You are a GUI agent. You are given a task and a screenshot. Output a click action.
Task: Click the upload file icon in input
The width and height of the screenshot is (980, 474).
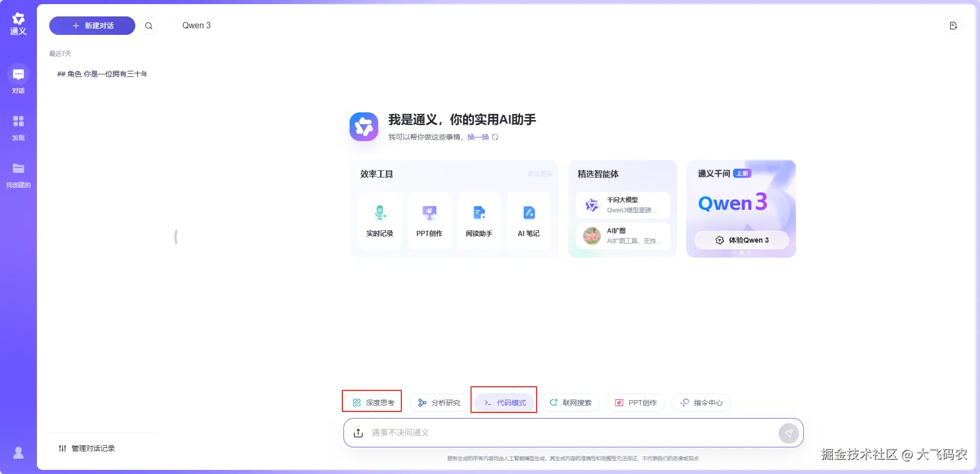click(x=358, y=433)
